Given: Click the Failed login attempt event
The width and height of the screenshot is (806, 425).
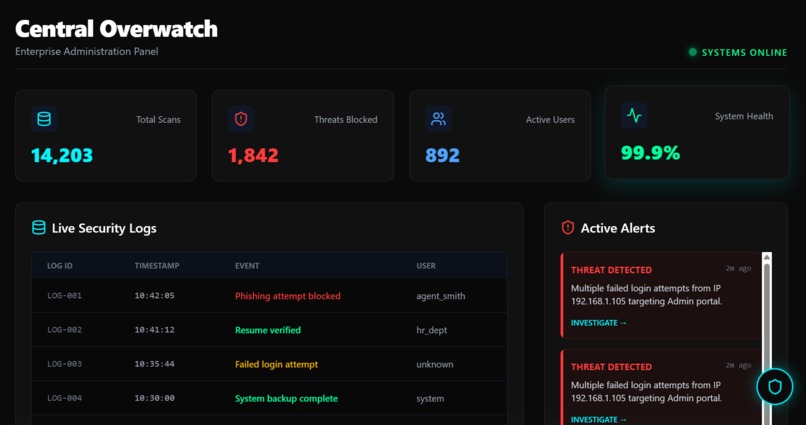Looking at the screenshot, I should 277,364.
